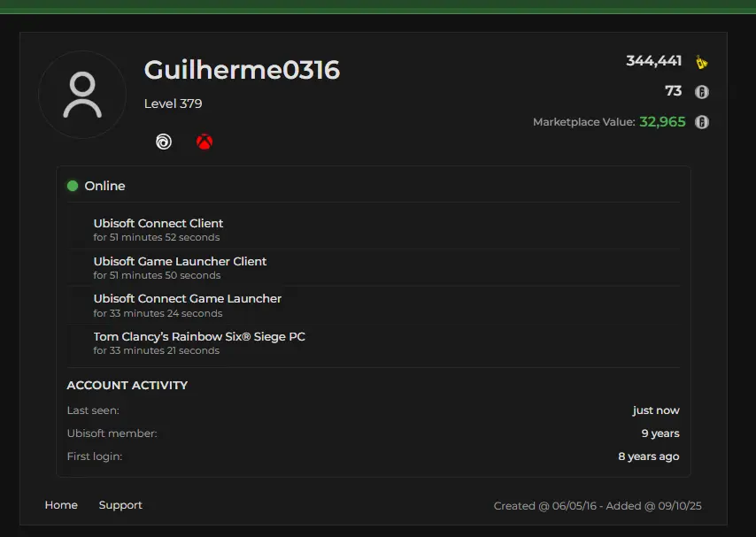
Task: Click the Online status label
Action: pyautogui.click(x=104, y=186)
